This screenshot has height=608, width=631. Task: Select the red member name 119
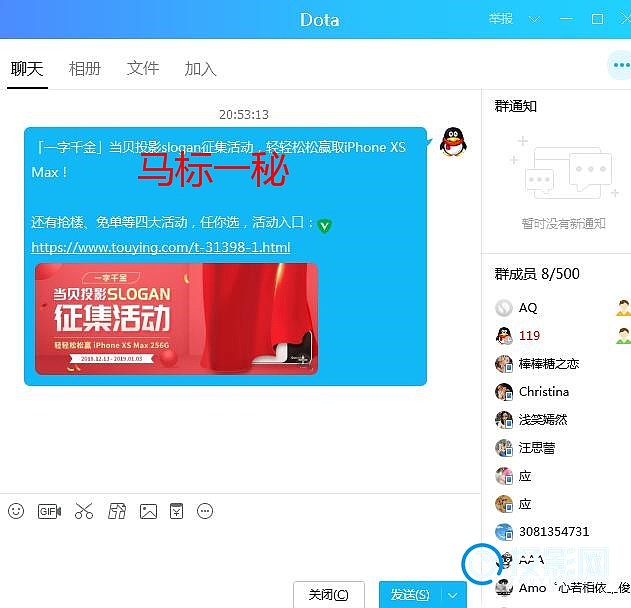(529, 336)
